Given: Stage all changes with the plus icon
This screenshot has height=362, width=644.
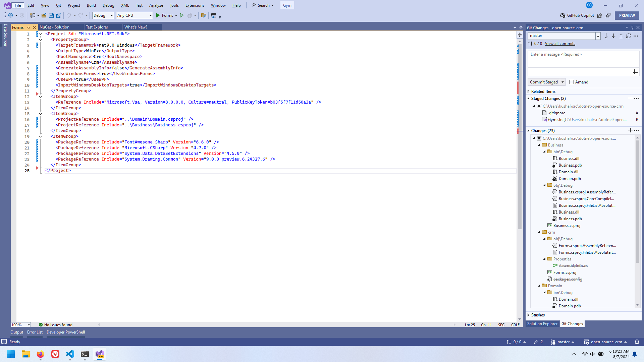Looking at the screenshot, I should pos(630,130).
